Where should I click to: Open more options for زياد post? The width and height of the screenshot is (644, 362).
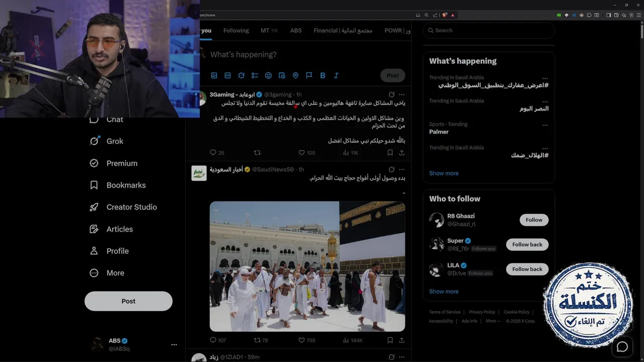(x=401, y=357)
